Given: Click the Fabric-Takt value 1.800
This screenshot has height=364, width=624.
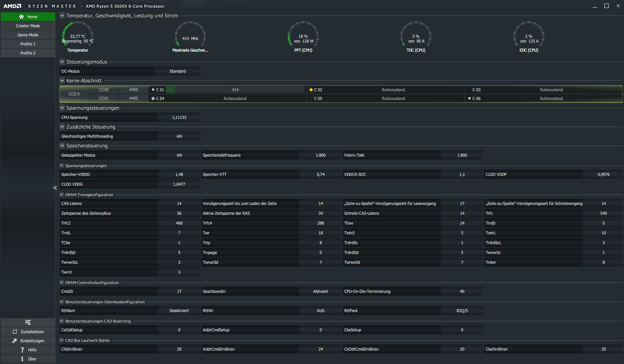Looking at the screenshot, I should [462, 155].
